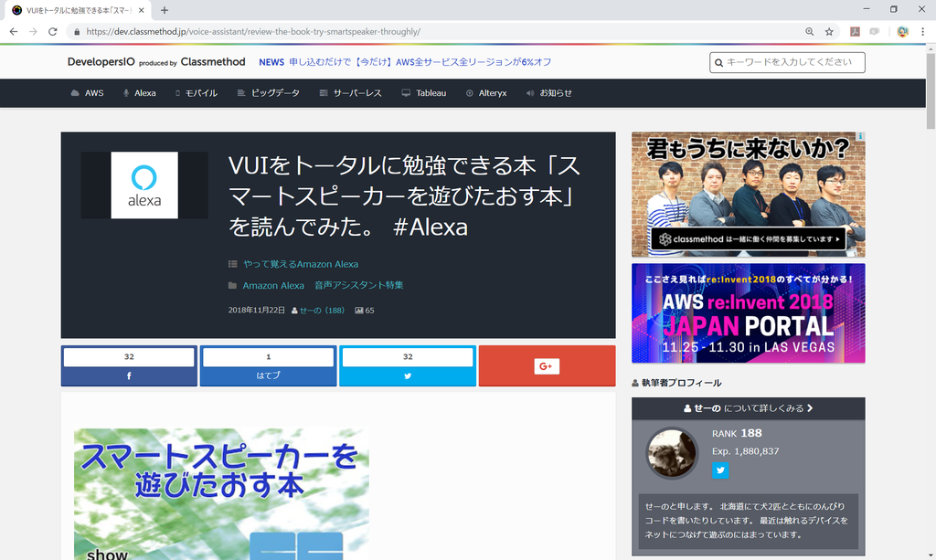Image resolution: width=936 pixels, height=560 pixels.
Task: Open the やって覚えるAmazon Alexa series link
Action: [300, 264]
